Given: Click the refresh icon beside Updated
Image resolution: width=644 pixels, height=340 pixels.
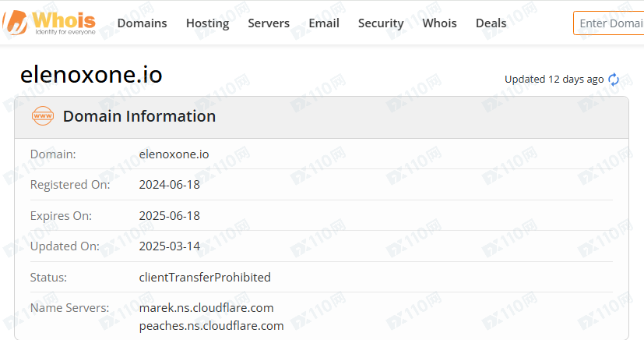Looking at the screenshot, I should 614,80.
